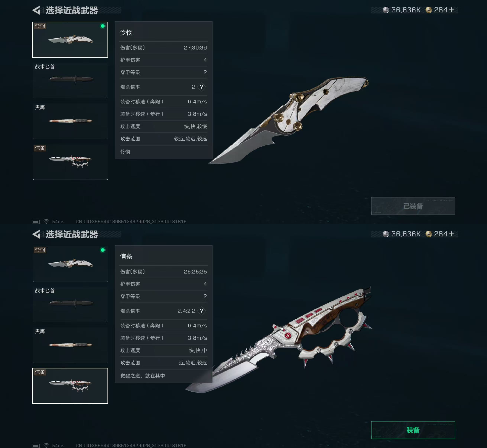Open headshot multiplier help icon for 怜悯

click(201, 87)
